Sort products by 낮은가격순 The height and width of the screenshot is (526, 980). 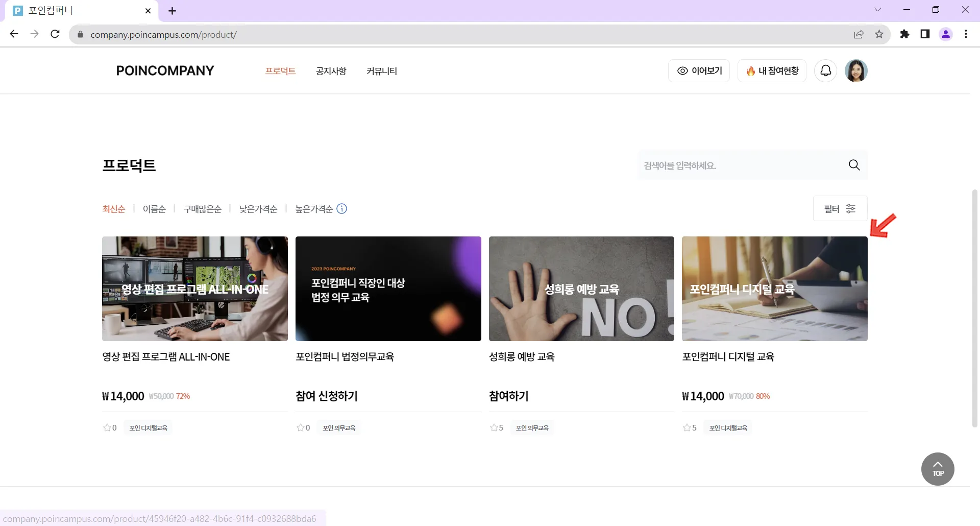tap(258, 209)
